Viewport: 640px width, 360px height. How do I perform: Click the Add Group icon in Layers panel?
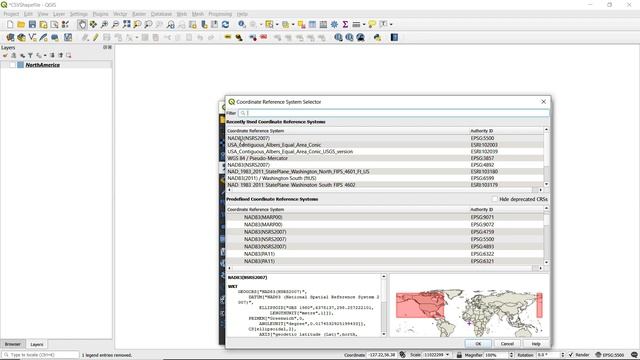(x=13, y=55)
